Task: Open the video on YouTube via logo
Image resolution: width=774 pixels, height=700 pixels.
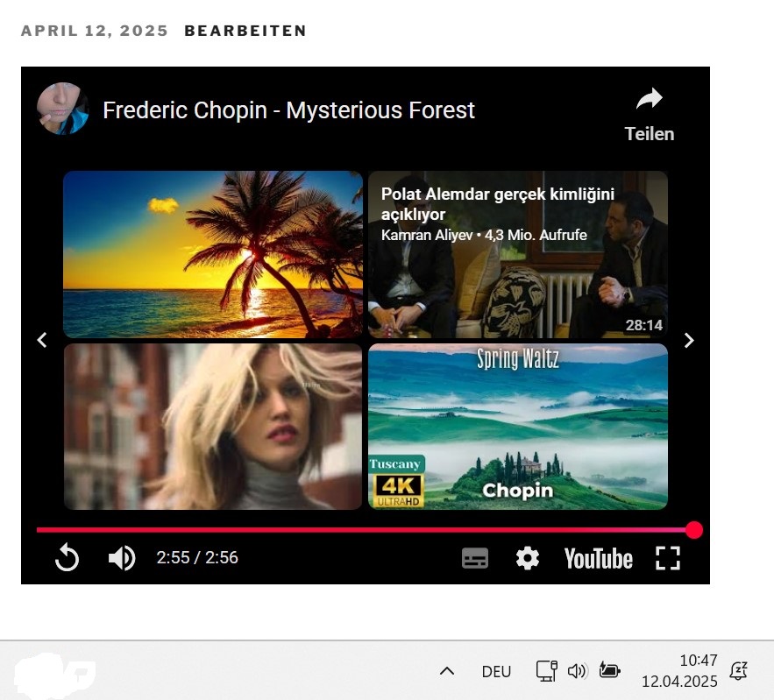Action: pos(599,558)
